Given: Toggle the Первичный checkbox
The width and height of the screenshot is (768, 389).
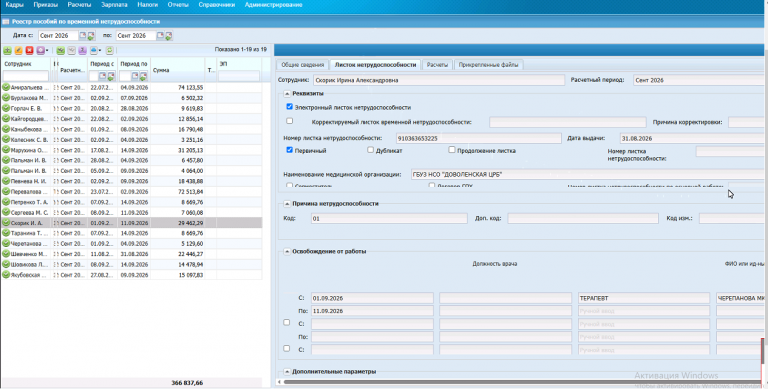Looking at the screenshot, I should (x=289, y=150).
